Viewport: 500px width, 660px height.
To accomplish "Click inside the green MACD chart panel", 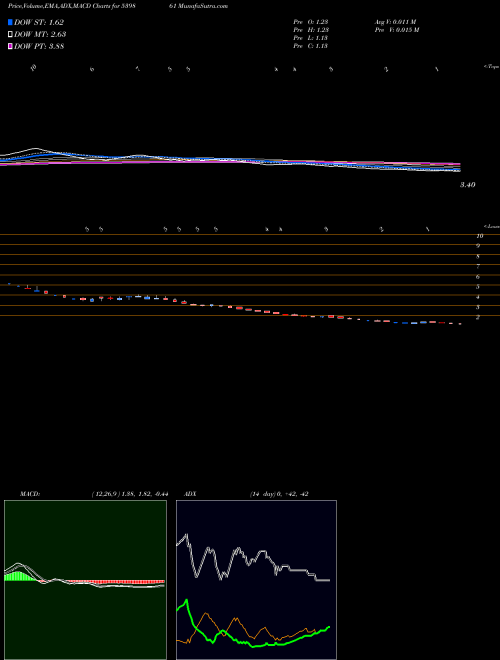I will tap(85, 580).
